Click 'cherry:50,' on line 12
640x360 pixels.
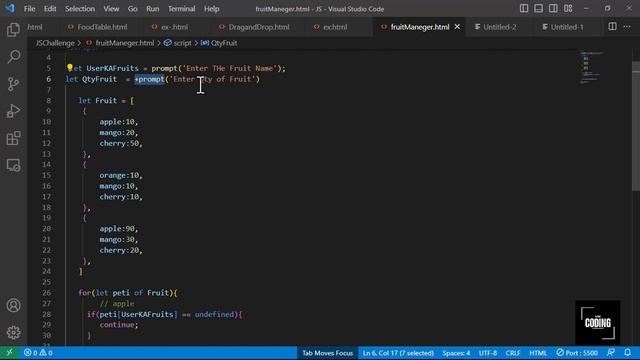[121, 143]
